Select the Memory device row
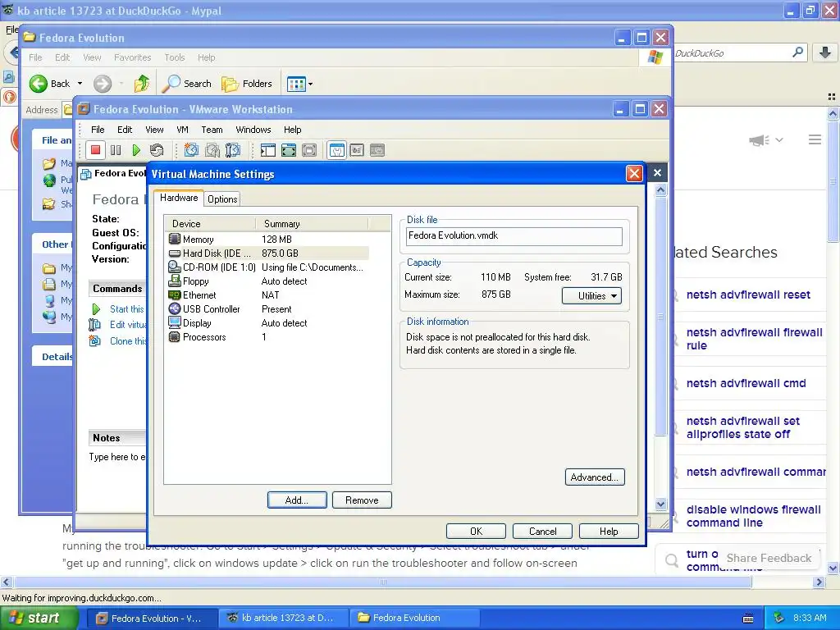The image size is (840, 630). [x=268, y=240]
